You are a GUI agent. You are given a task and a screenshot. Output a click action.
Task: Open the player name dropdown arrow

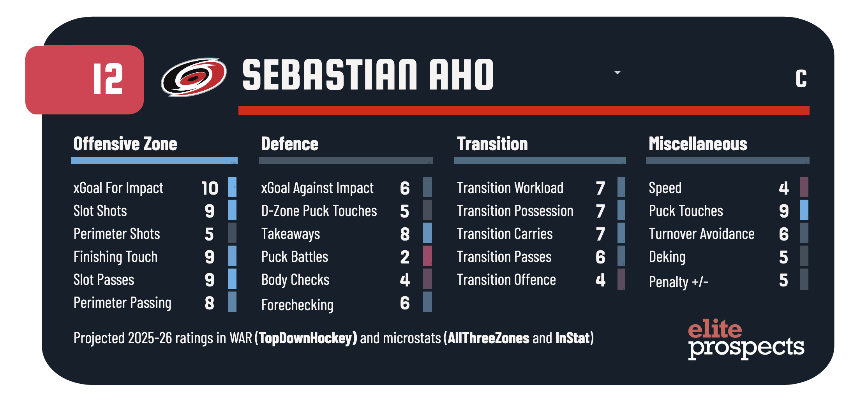click(617, 73)
